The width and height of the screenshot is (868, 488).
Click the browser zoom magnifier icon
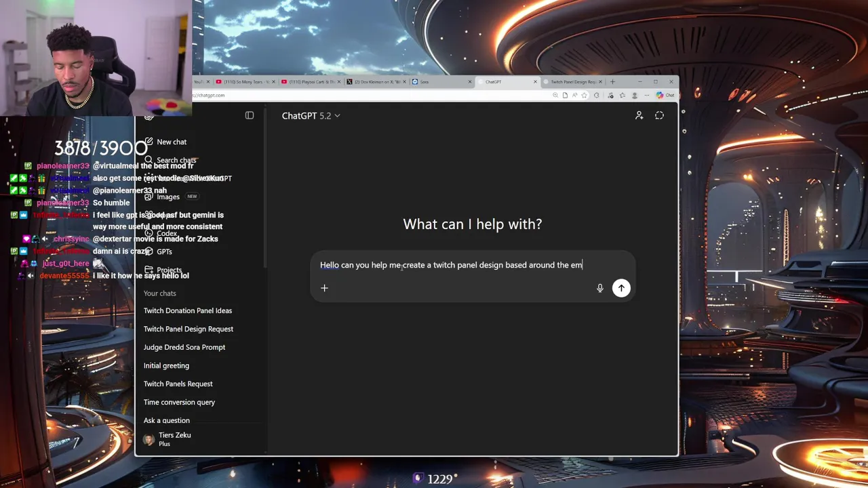click(555, 95)
